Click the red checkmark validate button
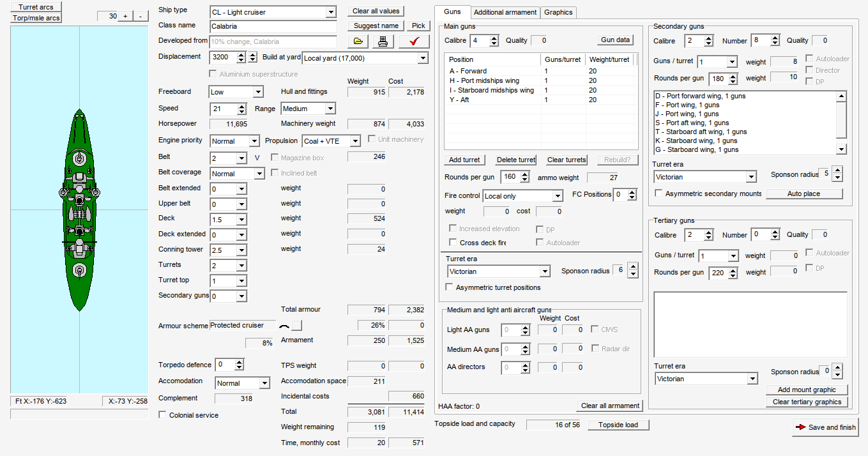Image resolution: width=868 pixels, height=456 pixels. pos(414,42)
